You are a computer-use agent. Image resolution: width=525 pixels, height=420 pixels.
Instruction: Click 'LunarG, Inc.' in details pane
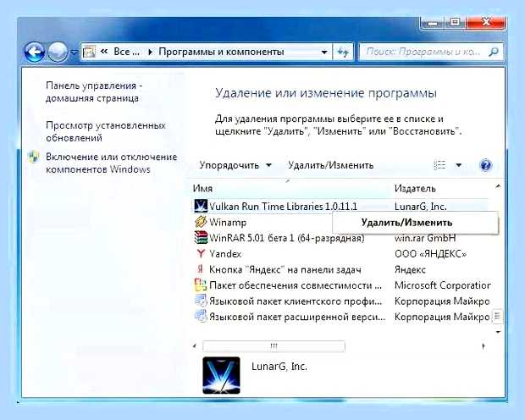tap(279, 367)
